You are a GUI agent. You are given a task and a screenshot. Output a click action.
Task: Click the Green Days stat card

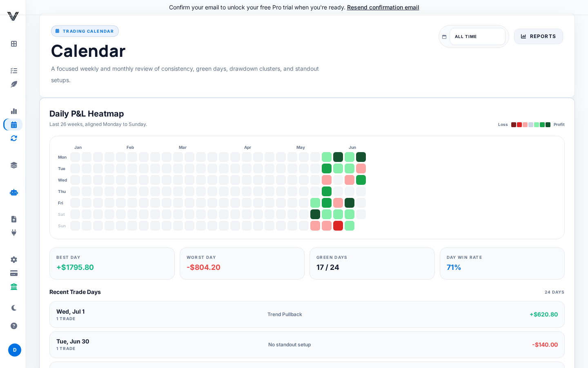(372, 263)
